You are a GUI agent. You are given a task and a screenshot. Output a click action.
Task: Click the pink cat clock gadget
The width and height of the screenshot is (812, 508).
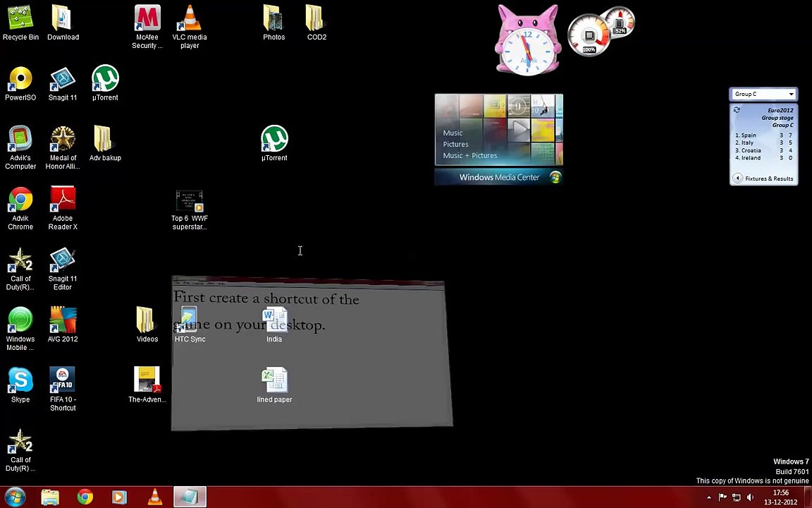click(527, 40)
